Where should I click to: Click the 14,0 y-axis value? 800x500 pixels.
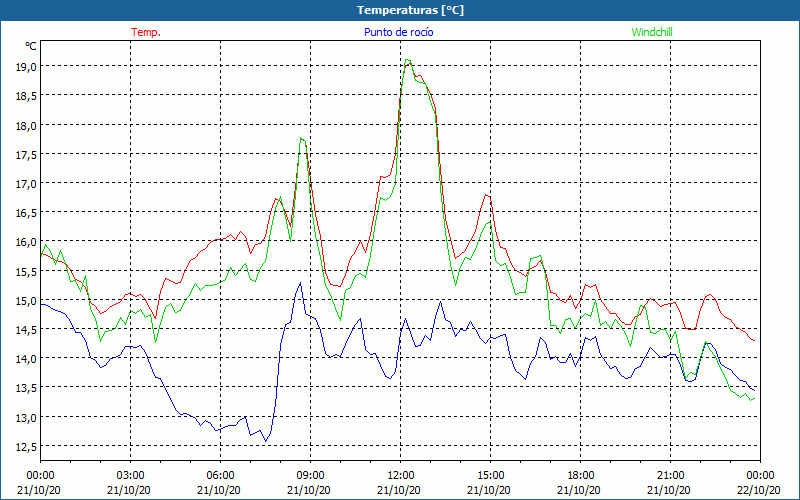pyautogui.click(x=26, y=358)
